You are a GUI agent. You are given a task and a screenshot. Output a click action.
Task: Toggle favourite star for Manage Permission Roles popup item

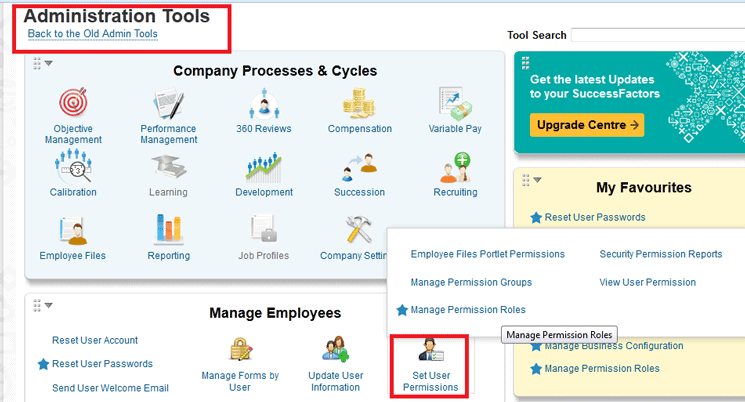(x=402, y=310)
